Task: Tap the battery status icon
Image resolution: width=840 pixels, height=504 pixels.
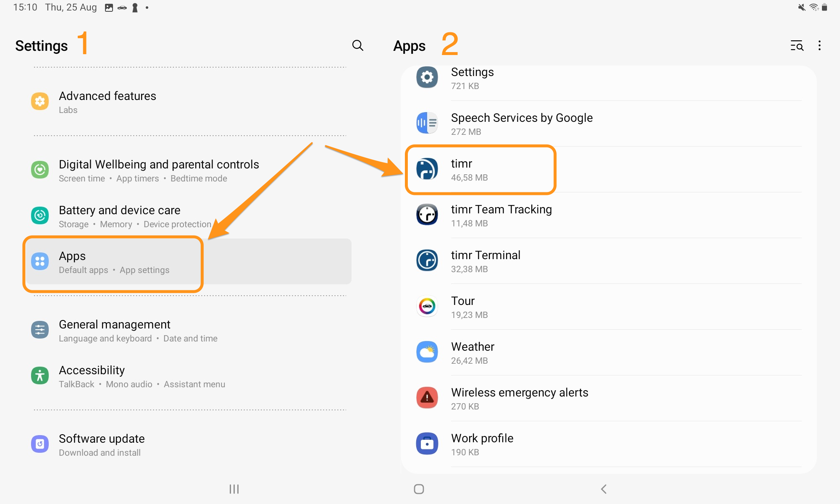Action: (x=824, y=7)
